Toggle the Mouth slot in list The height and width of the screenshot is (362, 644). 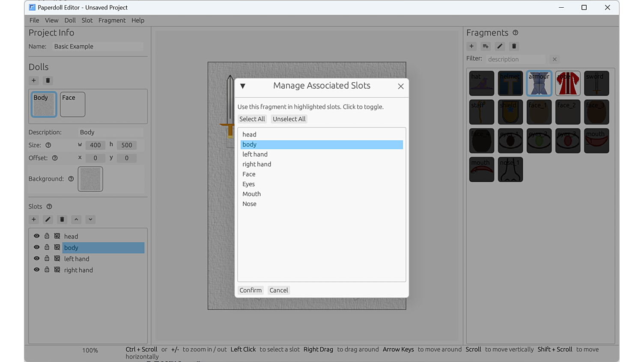point(252,194)
